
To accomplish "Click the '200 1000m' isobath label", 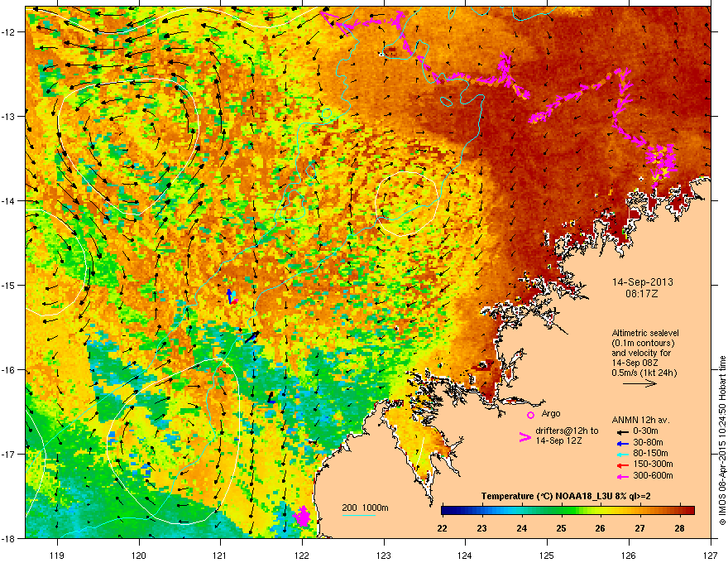I will tap(365, 508).
